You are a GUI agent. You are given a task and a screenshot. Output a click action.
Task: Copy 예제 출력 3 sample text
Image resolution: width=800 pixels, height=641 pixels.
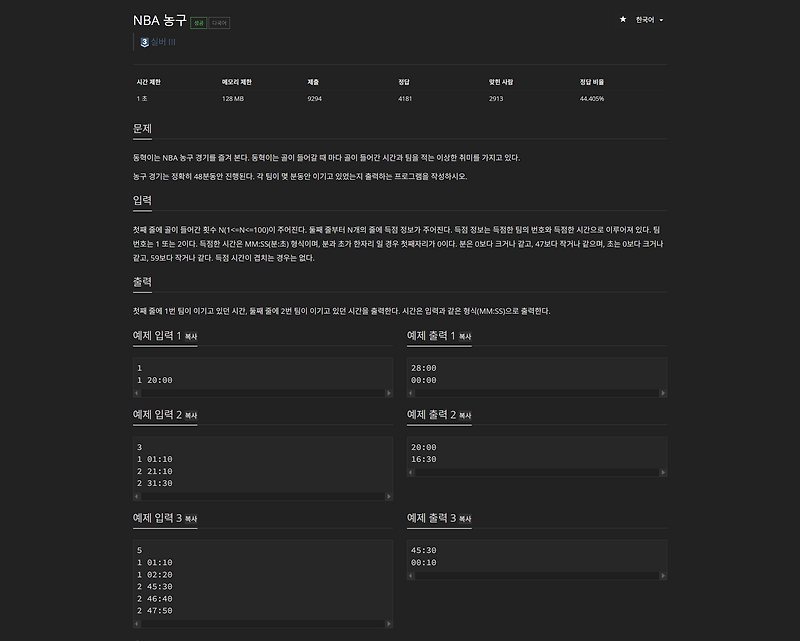click(x=466, y=518)
